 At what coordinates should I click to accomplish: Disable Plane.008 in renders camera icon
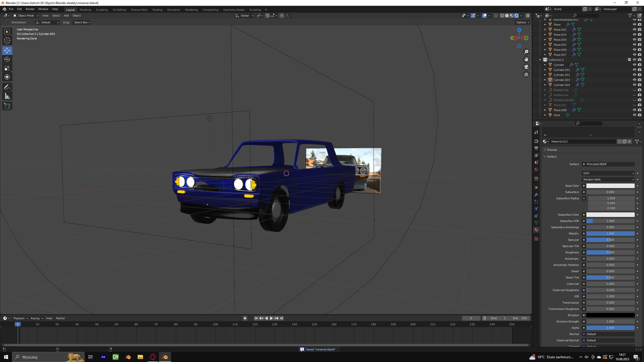point(639,110)
